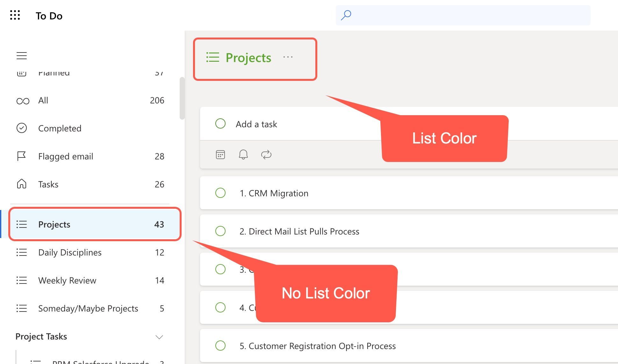Collapse the Project Tasks group chevron
The height and width of the screenshot is (364, 618).
(x=159, y=337)
